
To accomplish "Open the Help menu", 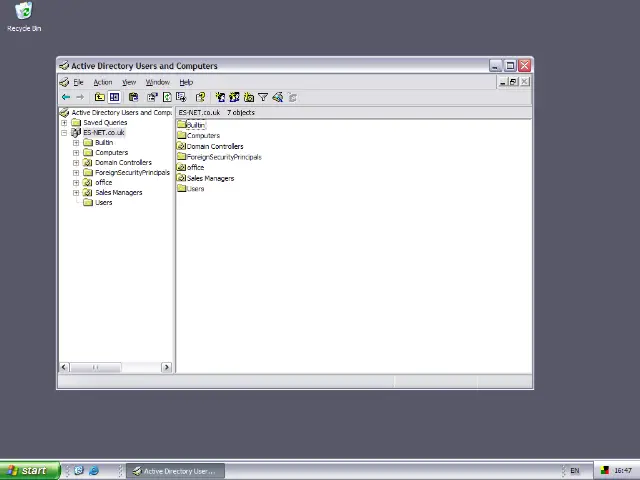I will pos(186,82).
